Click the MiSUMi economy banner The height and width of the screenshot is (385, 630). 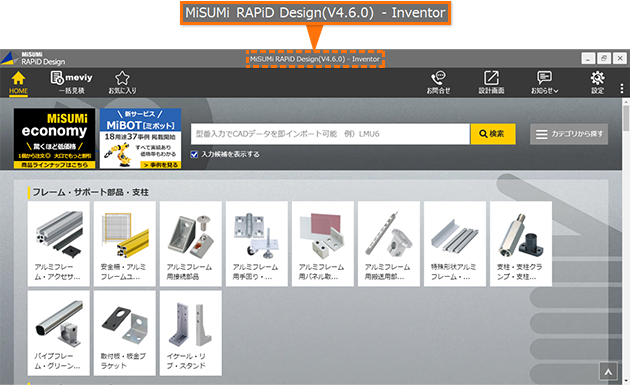(x=55, y=138)
